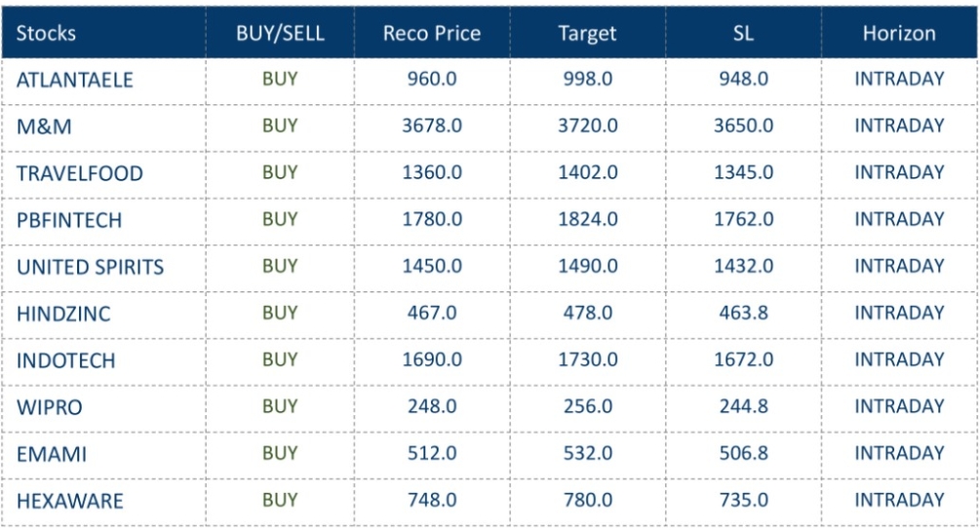Click the HEXAWARE stock cell
Viewport: 980px width, 531px height.
pos(69,501)
